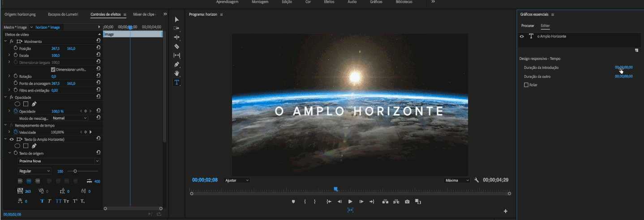Toggle Opacidade animation stopwatch

coord(16,111)
